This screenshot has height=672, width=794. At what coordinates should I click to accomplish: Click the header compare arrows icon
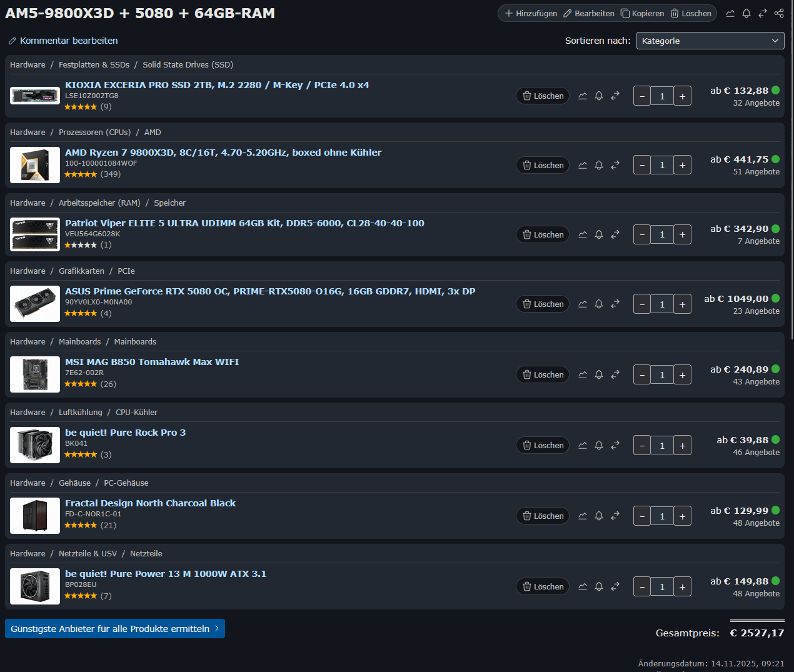[x=763, y=13]
